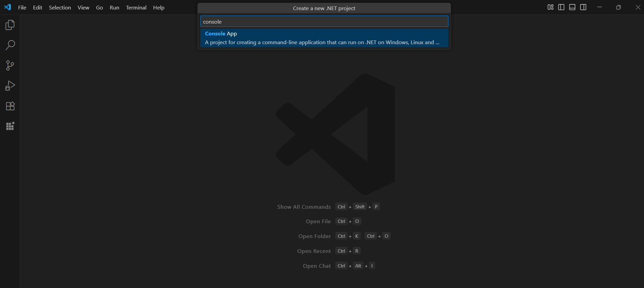Select the Console App template
This screenshot has width=644, height=288.
click(324, 38)
